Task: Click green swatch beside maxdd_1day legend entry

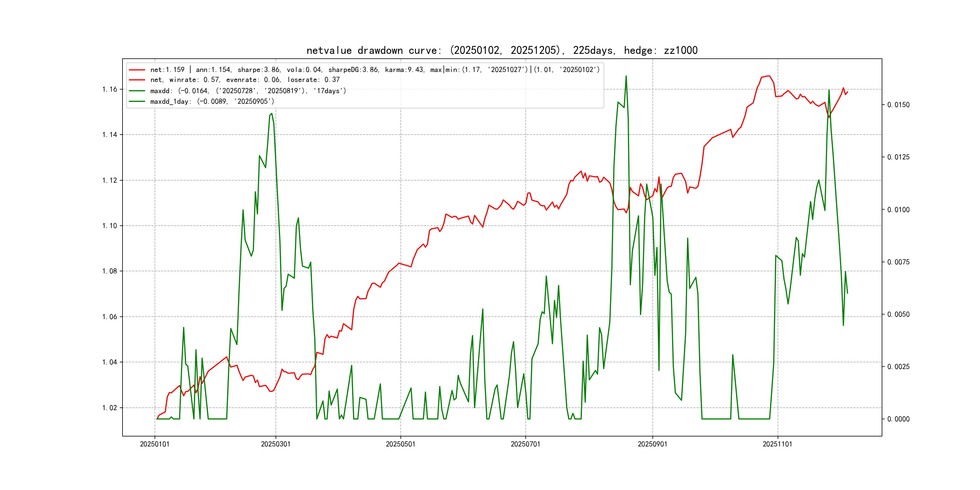Action: (x=137, y=102)
